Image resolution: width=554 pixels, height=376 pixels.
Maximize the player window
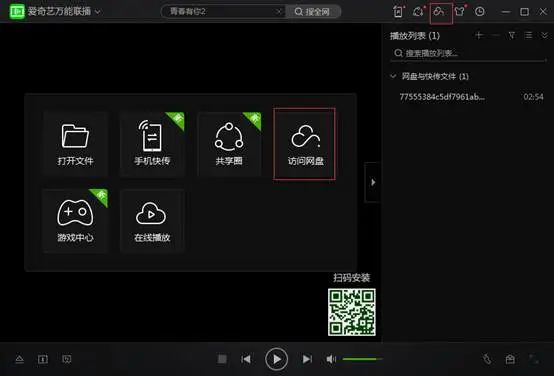click(x=525, y=12)
